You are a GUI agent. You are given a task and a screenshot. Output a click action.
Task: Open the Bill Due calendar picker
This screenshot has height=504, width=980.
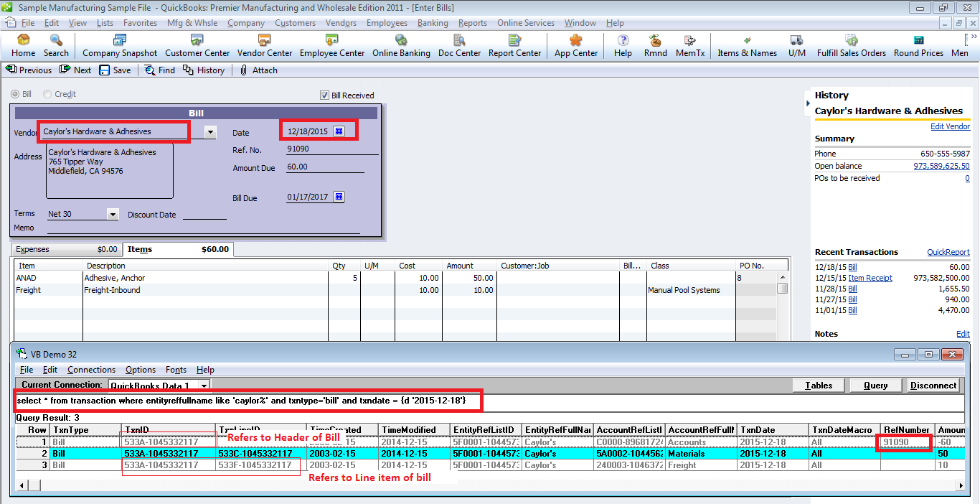coord(339,197)
